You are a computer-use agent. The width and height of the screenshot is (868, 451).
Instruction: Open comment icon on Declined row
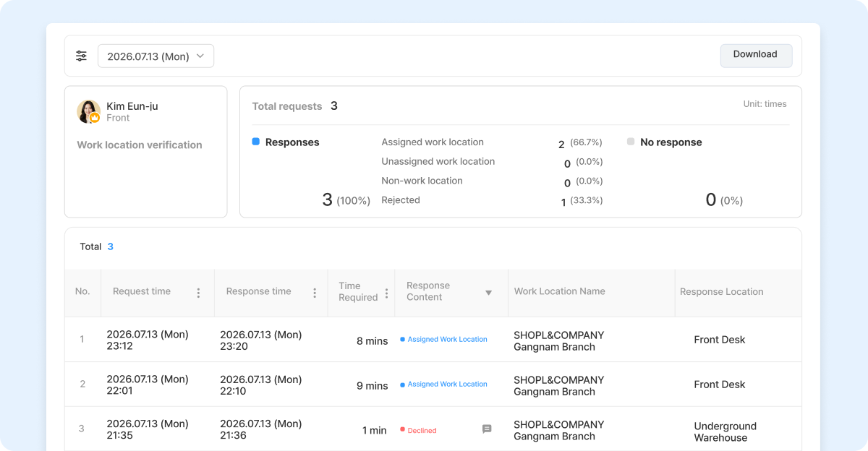487,429
